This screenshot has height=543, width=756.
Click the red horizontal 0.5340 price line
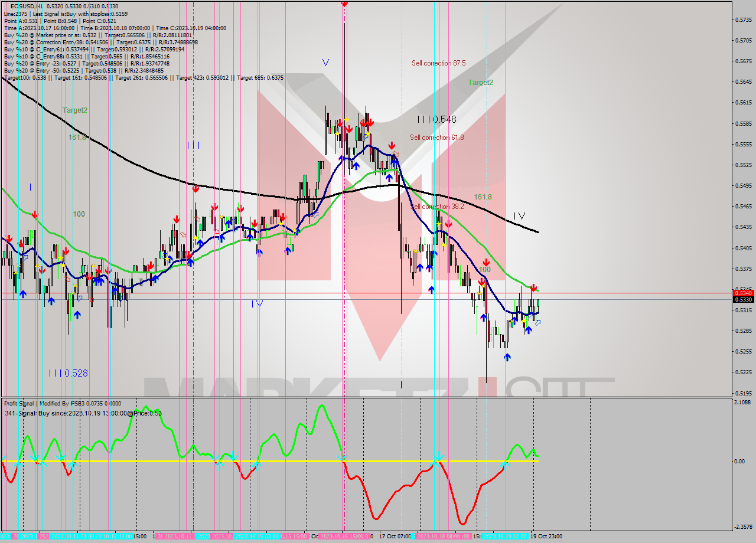366,293
